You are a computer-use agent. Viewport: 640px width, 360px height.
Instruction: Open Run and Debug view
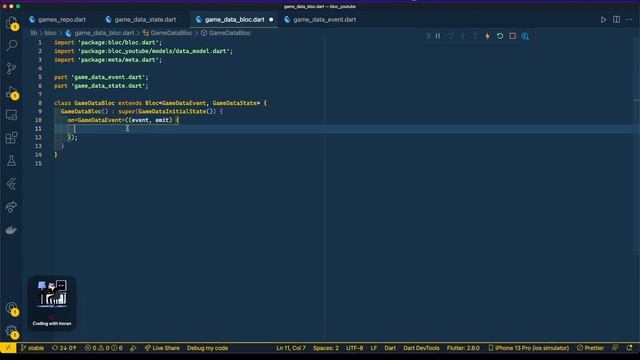11,92
